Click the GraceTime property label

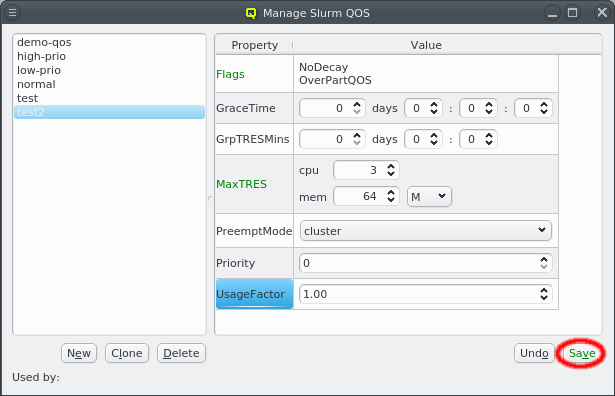click(246, 108)
